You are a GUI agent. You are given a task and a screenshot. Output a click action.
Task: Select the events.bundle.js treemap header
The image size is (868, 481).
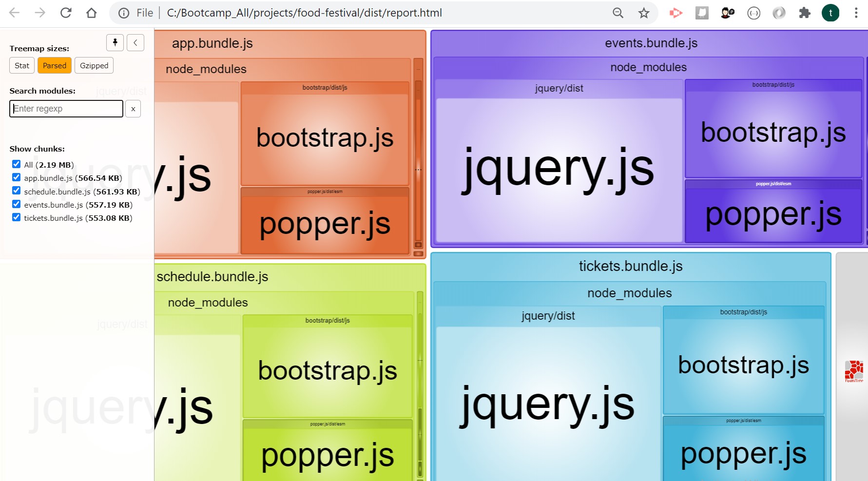point(651,43)
